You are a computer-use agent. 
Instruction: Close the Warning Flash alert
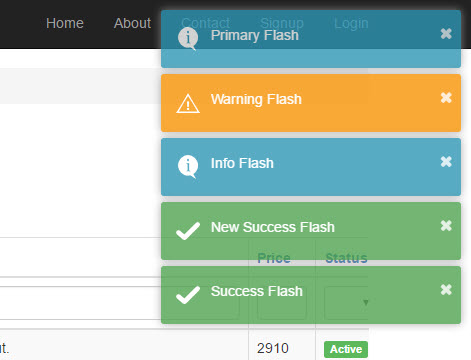(446, 98)
